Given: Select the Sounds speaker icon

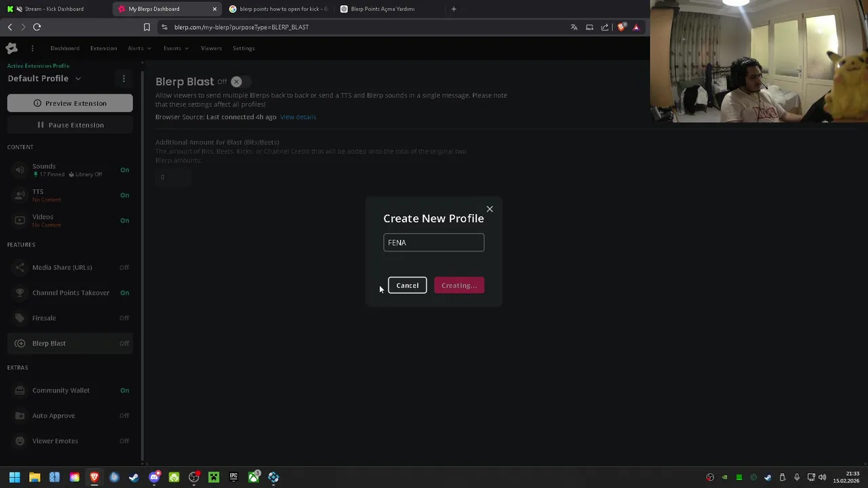Looking at the screenshot, I should 20,170.
